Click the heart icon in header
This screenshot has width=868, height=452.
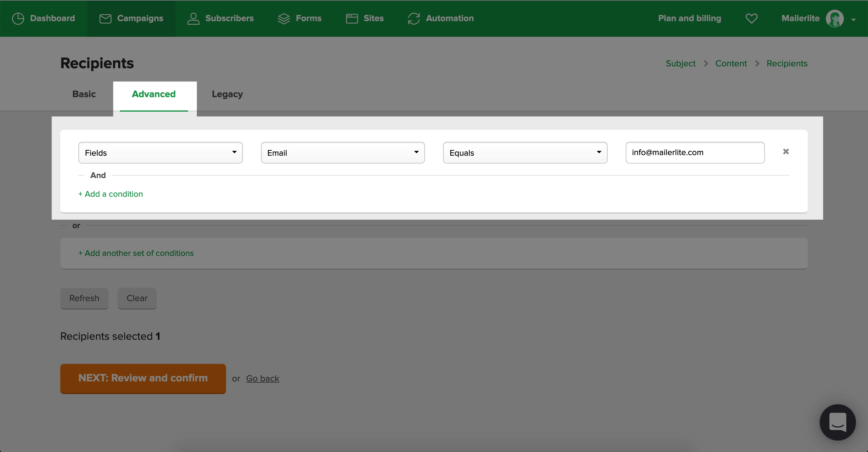[x=751, y=18]
